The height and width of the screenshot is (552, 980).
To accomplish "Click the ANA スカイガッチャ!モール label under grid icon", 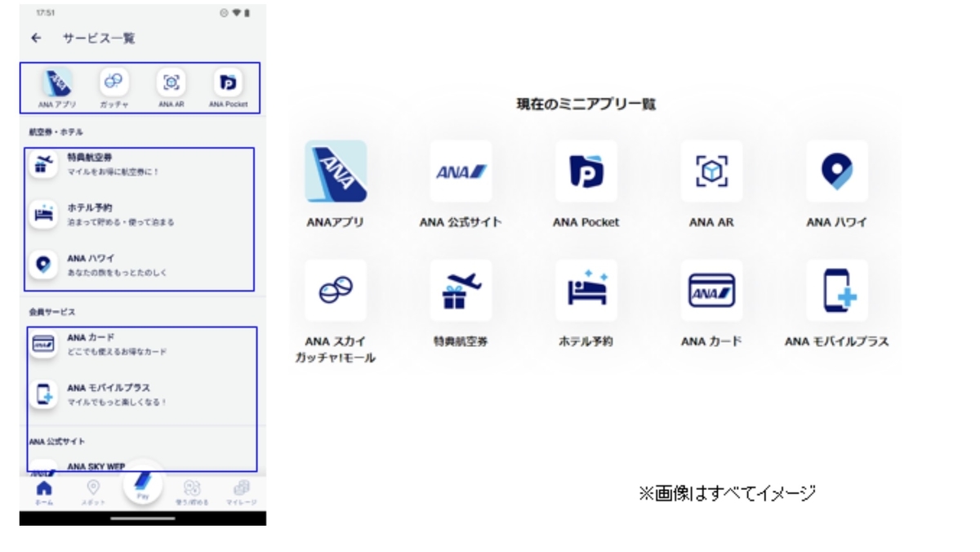I will 336,349.
